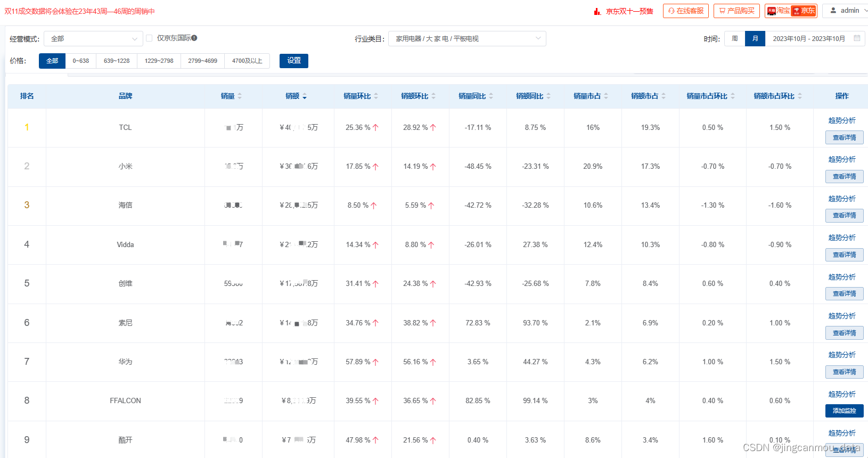The height and width of the screenshot is (458, 868).
Task: Click the 索尼 brand cell
Action: pos(125,323)
